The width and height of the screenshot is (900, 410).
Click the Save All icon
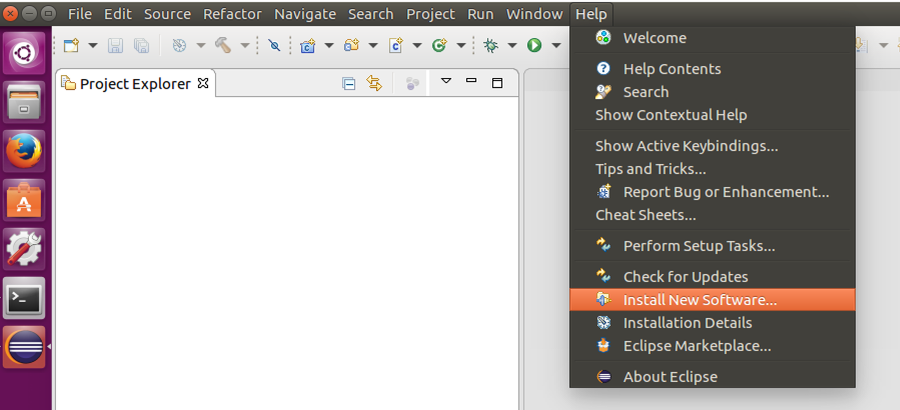141,45
